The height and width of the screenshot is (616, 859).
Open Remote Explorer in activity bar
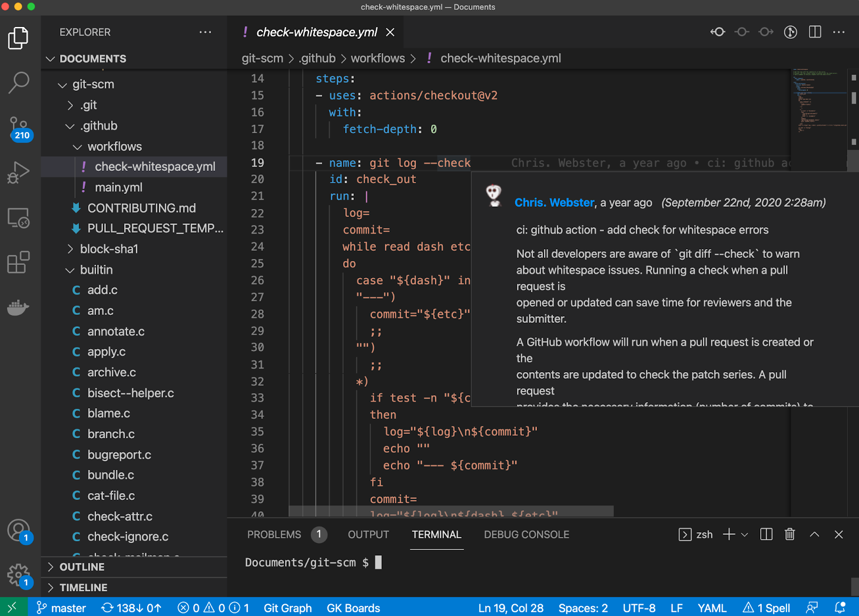pyautogui.click(x=19, y=218)
